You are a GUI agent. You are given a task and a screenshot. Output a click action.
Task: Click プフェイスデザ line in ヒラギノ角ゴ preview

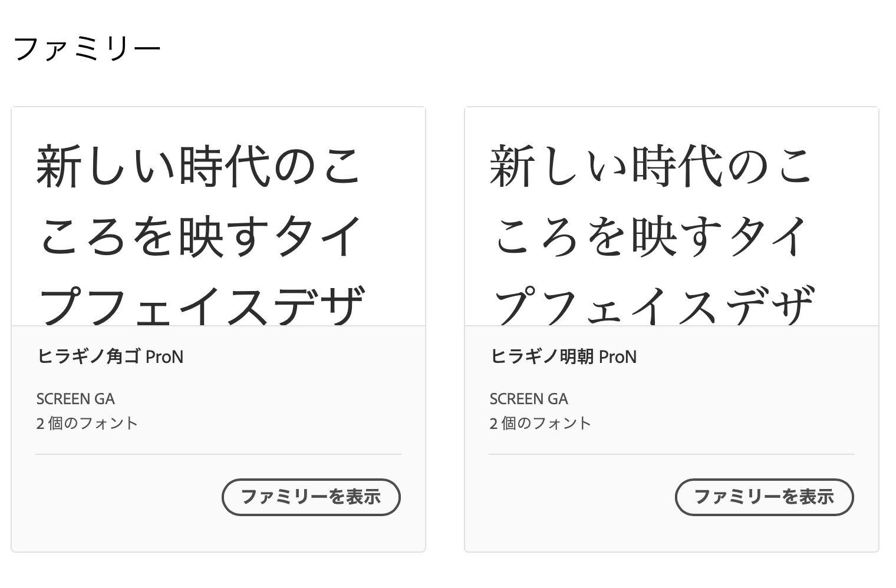click(202, 305)
